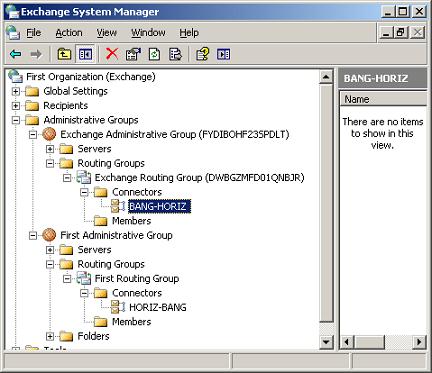Click the Exchange Routing Group icon
432x373 pixels.
point(84,177)
